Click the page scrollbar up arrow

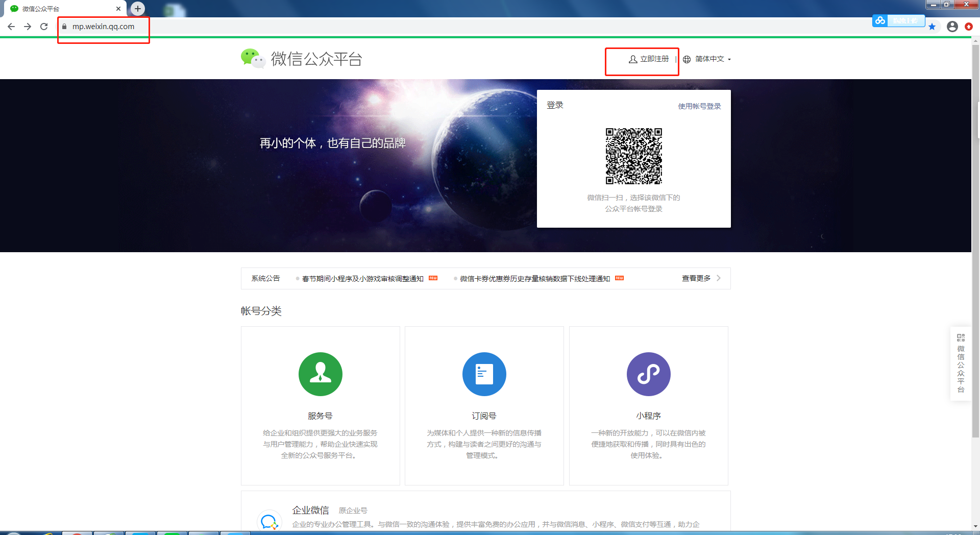(975, 40)
